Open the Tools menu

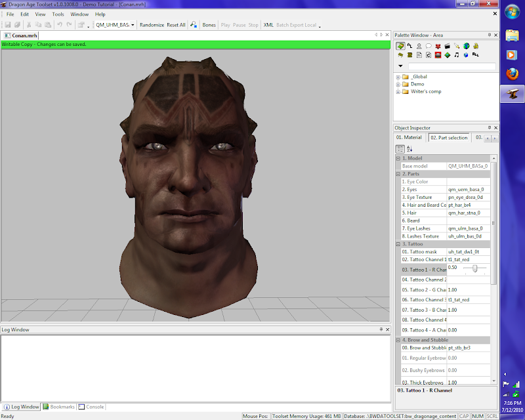coord(58,14)
